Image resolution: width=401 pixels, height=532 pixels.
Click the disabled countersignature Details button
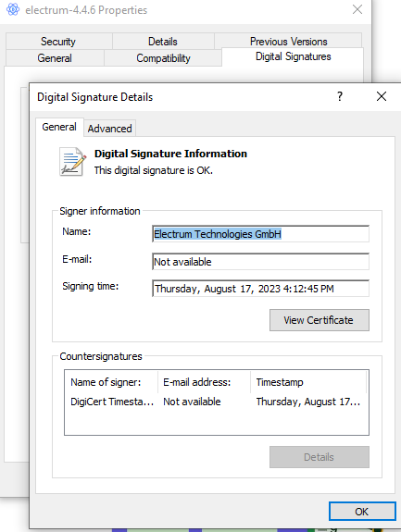point(320,457)
